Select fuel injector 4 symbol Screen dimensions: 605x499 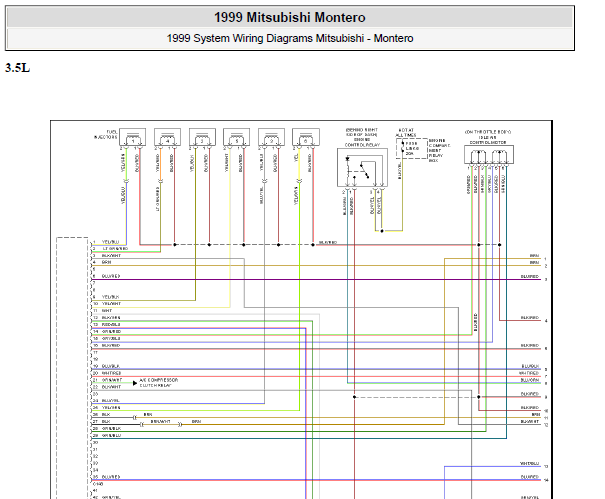click(x=167, y=137)
